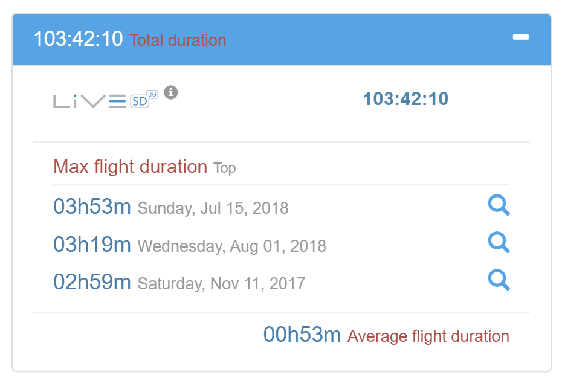Collapse the Total duration panel with minus icon
Image resolution: width=562 pixels, height=392 pixels.
(x=520, y=38)
